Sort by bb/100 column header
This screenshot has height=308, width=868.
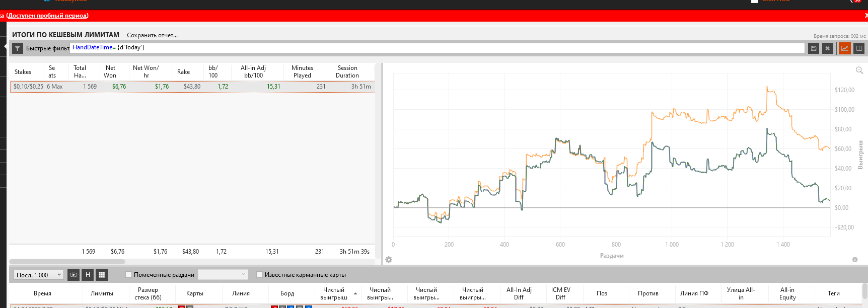coord(213,71)
